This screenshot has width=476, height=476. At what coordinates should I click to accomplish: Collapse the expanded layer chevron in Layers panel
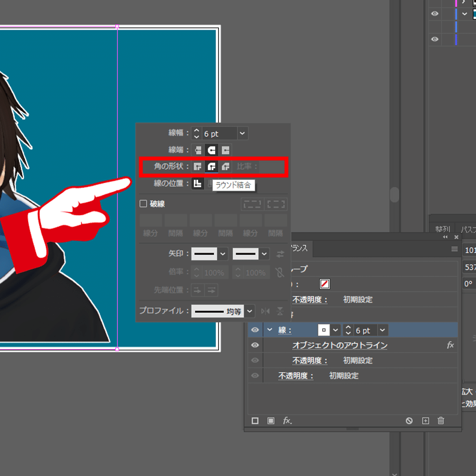click(465, 14)
